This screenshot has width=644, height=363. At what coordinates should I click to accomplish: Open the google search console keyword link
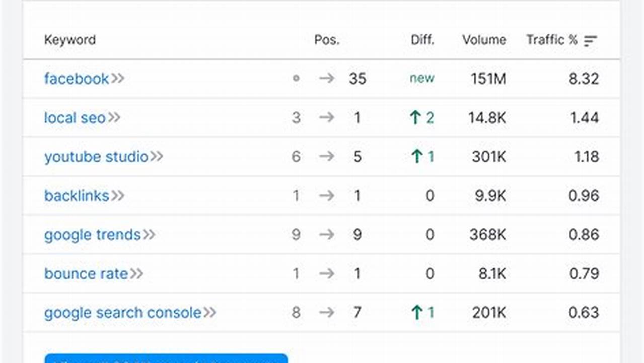(x=123, y=313)
